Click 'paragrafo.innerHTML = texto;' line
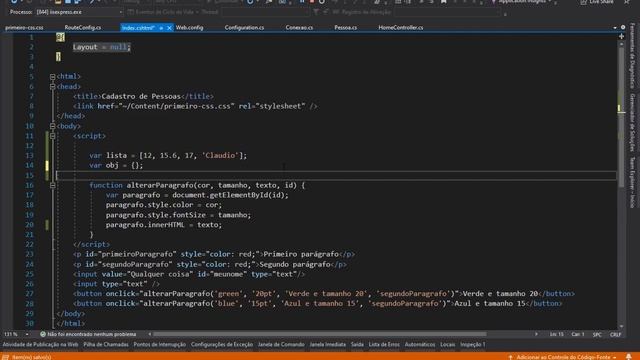The image size is (640, 360). pos(164,225)
